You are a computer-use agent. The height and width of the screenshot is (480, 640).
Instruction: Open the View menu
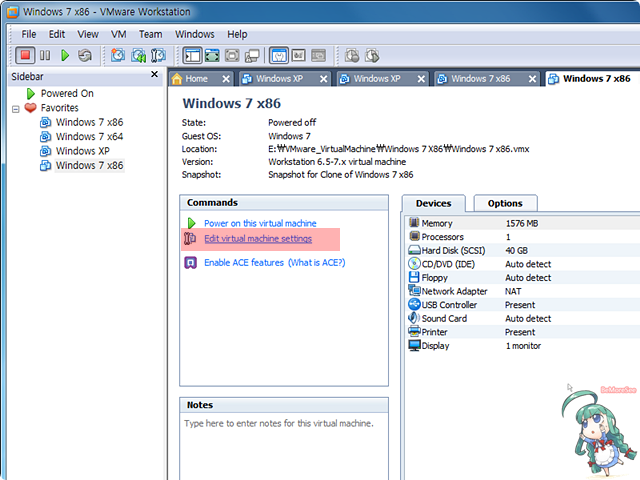click(x=88, y=34)
